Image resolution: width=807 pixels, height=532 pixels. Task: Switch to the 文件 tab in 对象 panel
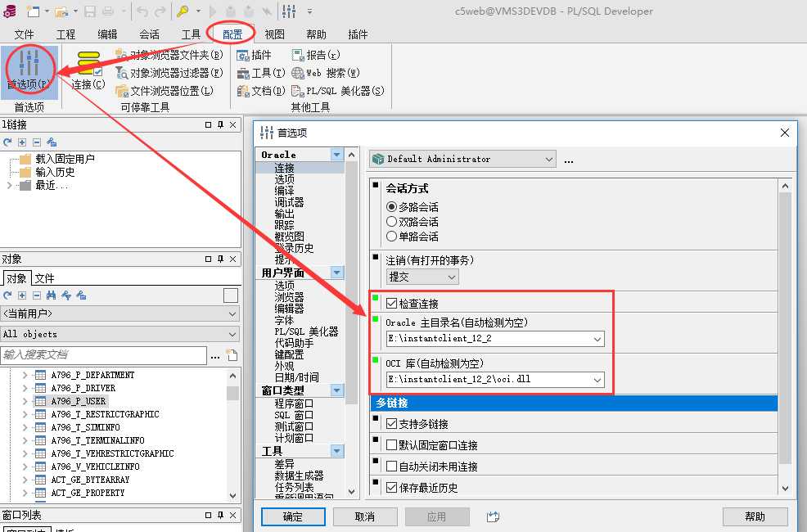44,278
